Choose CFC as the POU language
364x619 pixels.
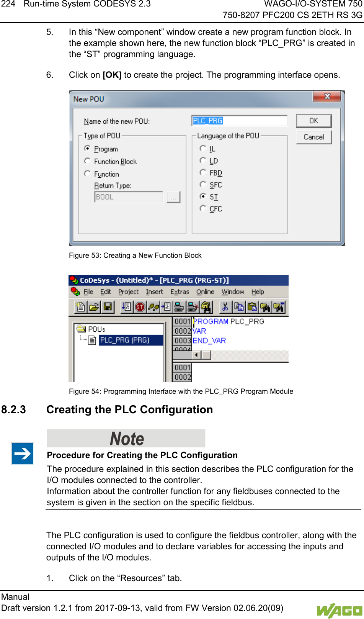(203, 208)
